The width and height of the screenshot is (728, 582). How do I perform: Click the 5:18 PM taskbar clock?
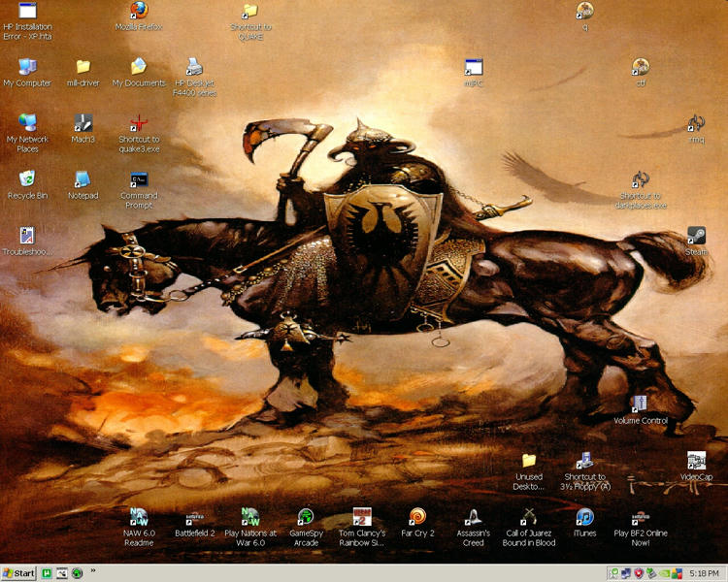(705, 573)
